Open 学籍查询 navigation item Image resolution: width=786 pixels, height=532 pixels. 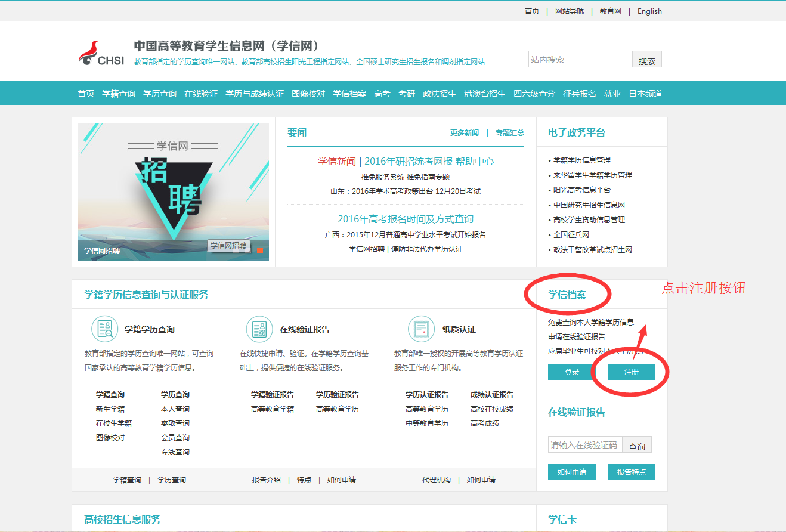pyautogui.click(x=119, y=94)
